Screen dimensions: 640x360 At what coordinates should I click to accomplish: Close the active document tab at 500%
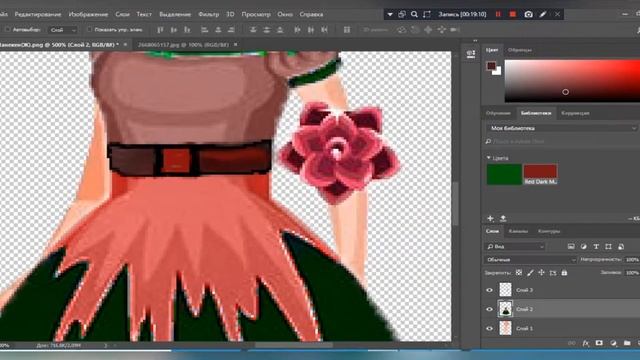point(125,44)
